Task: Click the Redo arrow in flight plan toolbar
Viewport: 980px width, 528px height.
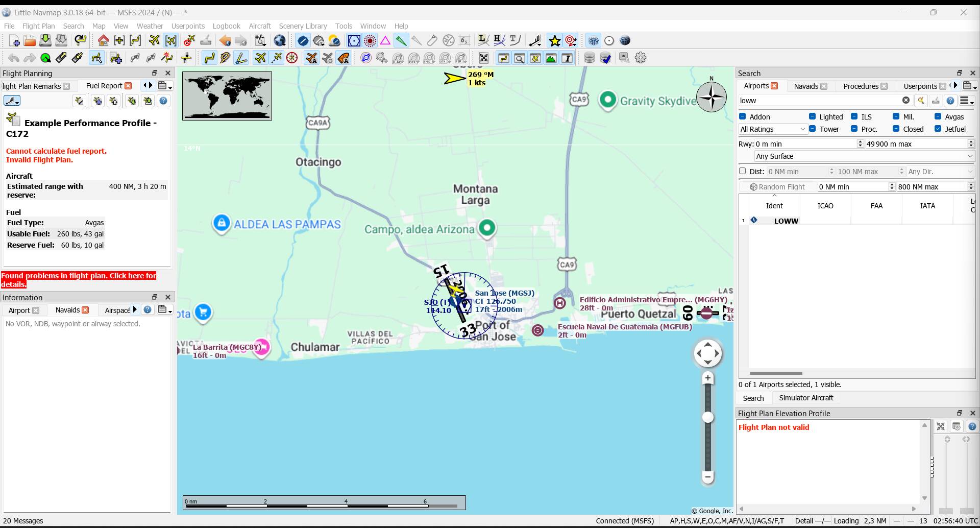Action: click(x=30, y=58)
